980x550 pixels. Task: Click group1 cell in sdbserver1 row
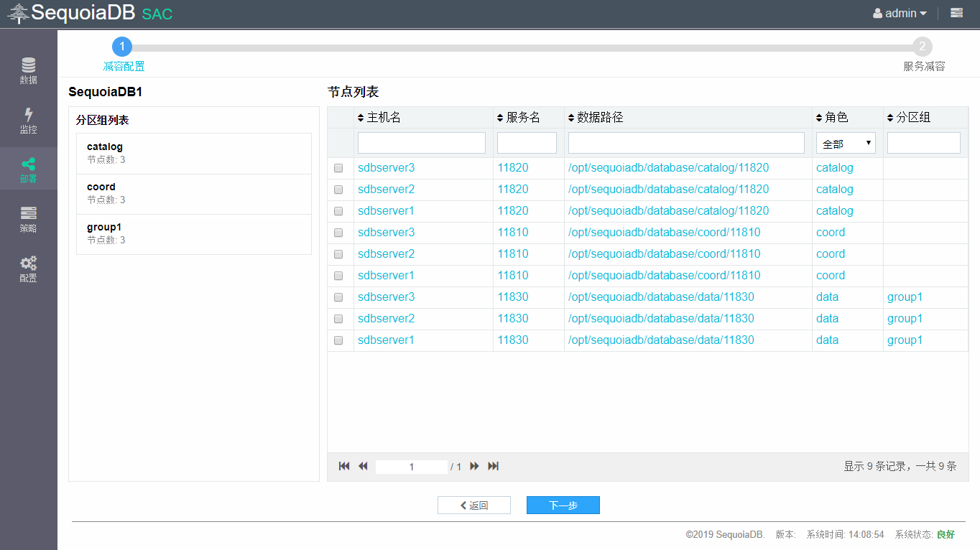(905, 340)
